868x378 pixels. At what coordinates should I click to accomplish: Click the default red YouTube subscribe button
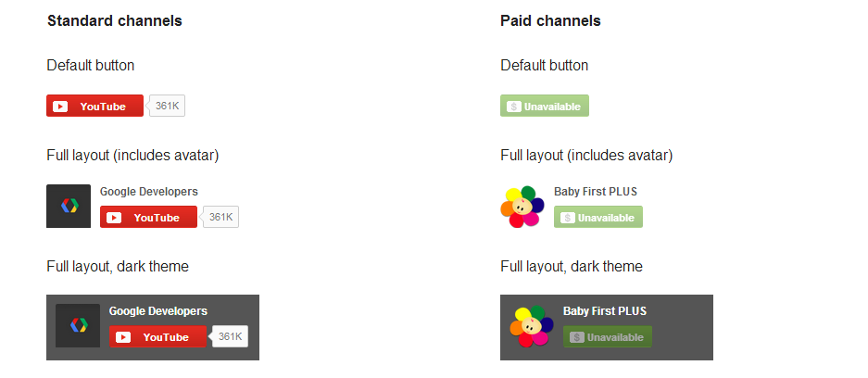coord(94,106)
